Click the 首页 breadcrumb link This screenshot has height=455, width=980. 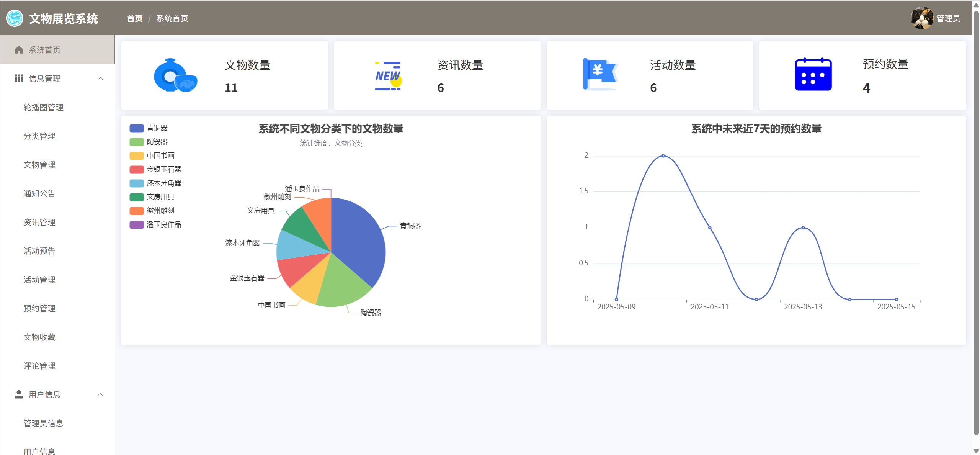135,18
